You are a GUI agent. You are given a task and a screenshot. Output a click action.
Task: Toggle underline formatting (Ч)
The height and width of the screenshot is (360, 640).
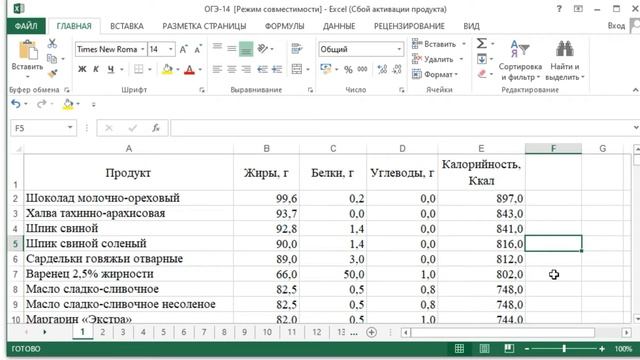(111, 69)
